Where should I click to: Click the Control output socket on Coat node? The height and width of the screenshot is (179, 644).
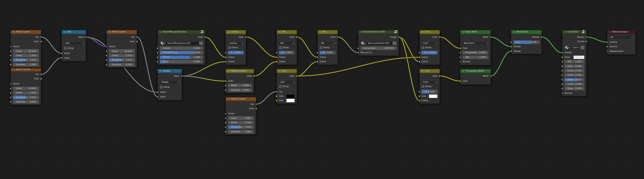coord(587,42)
